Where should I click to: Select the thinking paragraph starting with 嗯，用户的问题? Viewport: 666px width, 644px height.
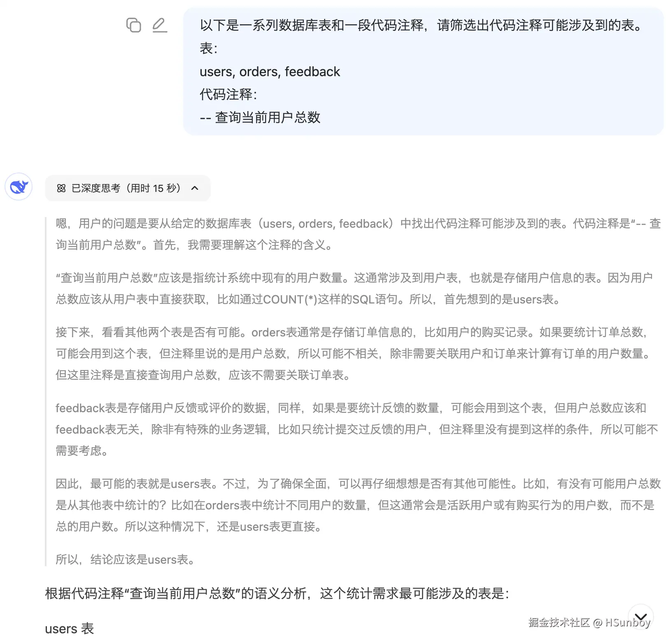358,234
